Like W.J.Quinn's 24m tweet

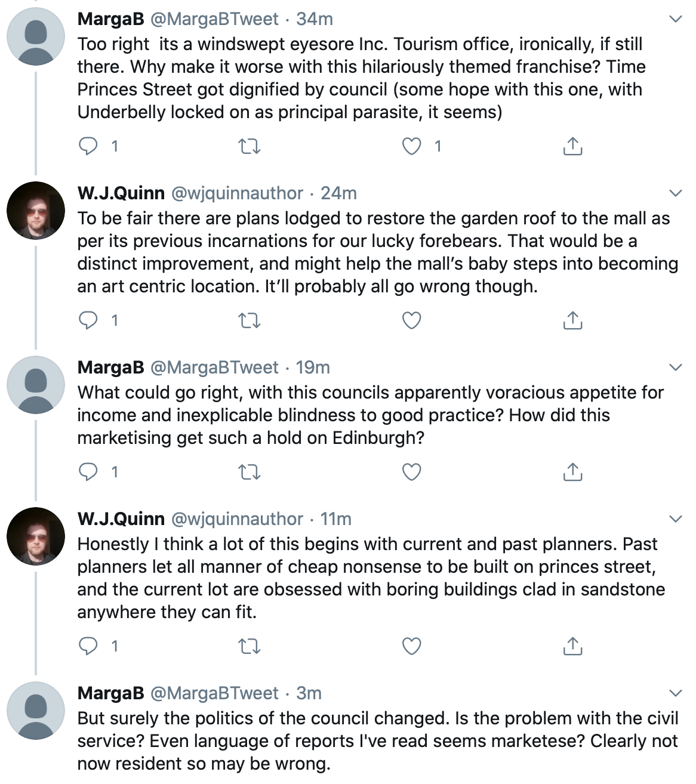[412, 320]
